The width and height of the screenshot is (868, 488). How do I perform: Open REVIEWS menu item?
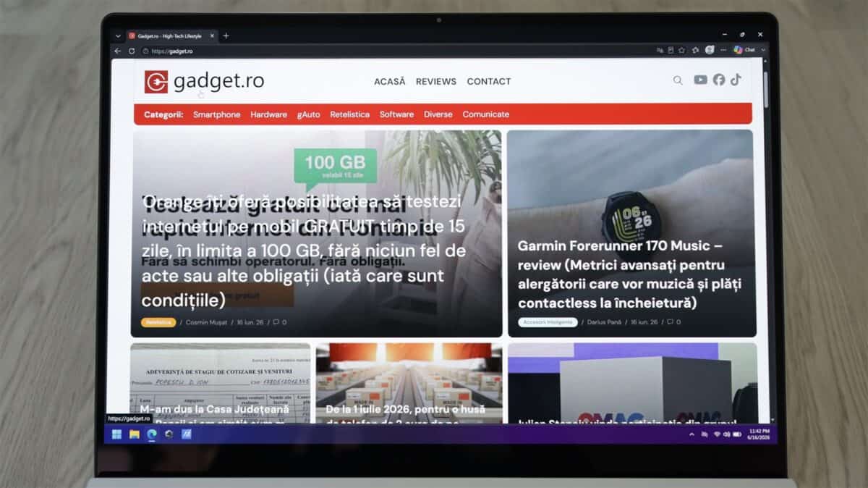(x=436, y=82)
